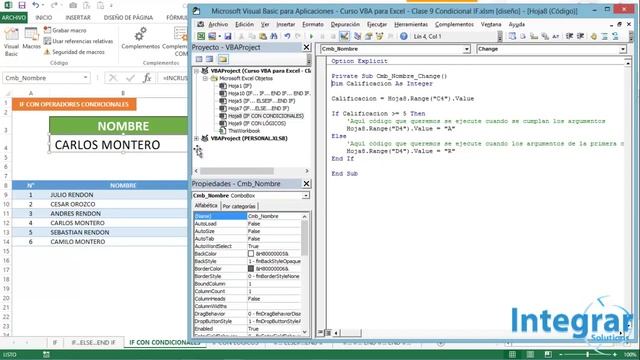Select the IF...ELSE...END IF sheet tab
Screen dimensions: 640x360
93,342
